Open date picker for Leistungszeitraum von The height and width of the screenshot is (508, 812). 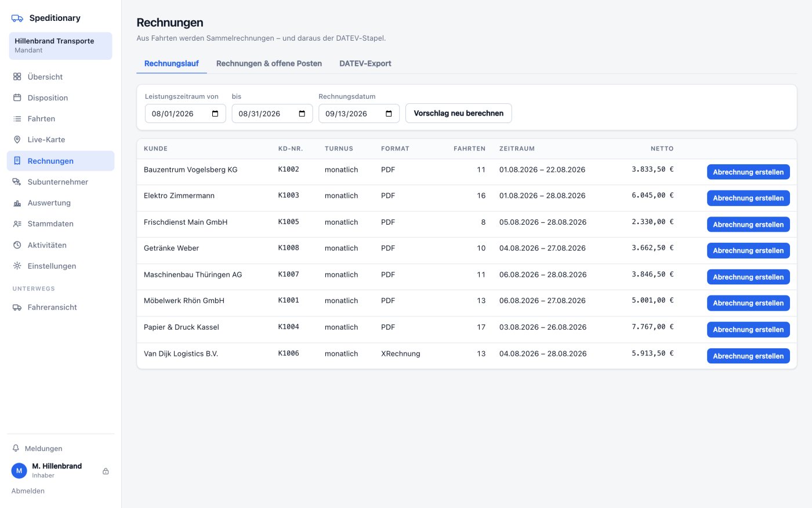(215, 114)
